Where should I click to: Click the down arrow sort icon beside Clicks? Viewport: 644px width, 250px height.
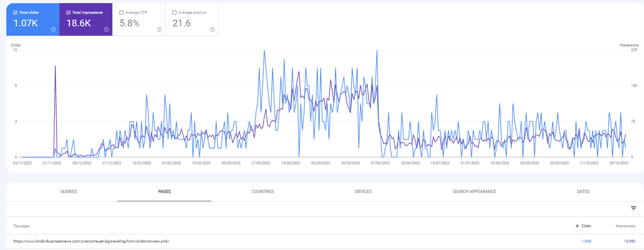click(577, 226)
